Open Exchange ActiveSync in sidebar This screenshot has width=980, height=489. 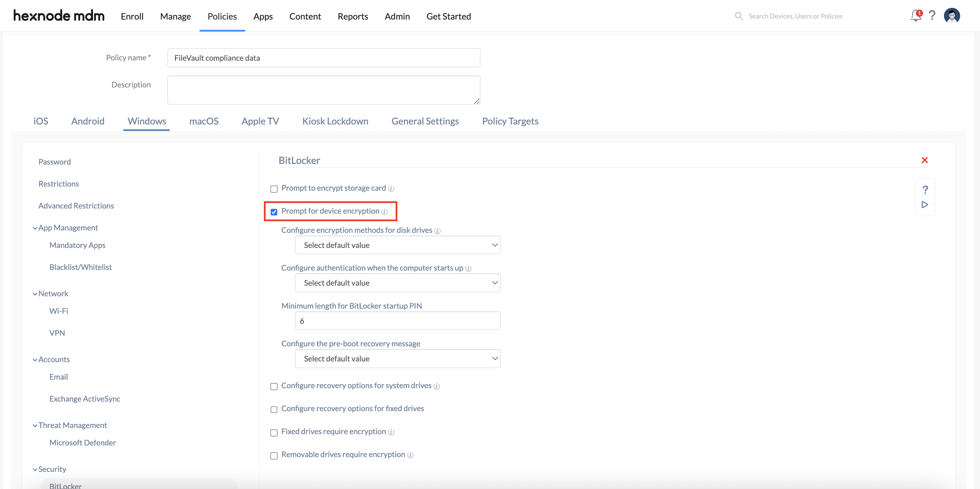(85, 398)
